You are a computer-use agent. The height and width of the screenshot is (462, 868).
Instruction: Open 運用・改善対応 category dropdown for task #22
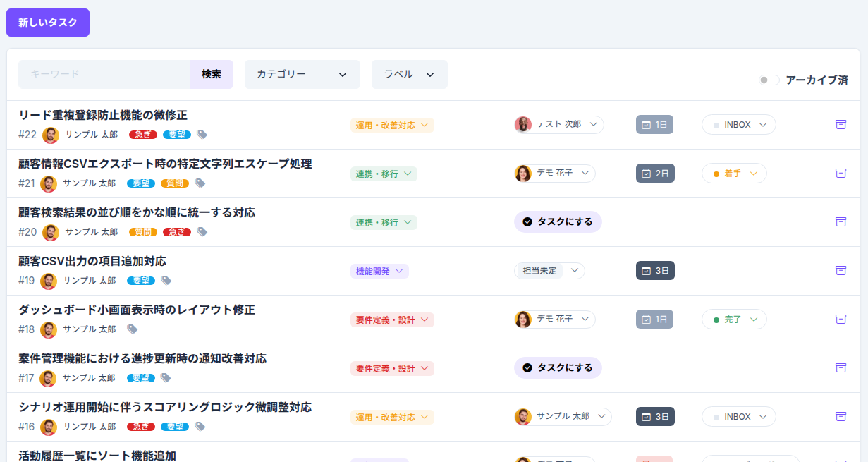coord(392,125)
